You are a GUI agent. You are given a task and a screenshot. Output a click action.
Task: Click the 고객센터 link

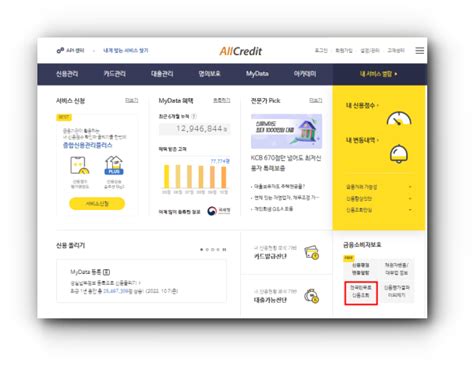click(x=396, y=50)
